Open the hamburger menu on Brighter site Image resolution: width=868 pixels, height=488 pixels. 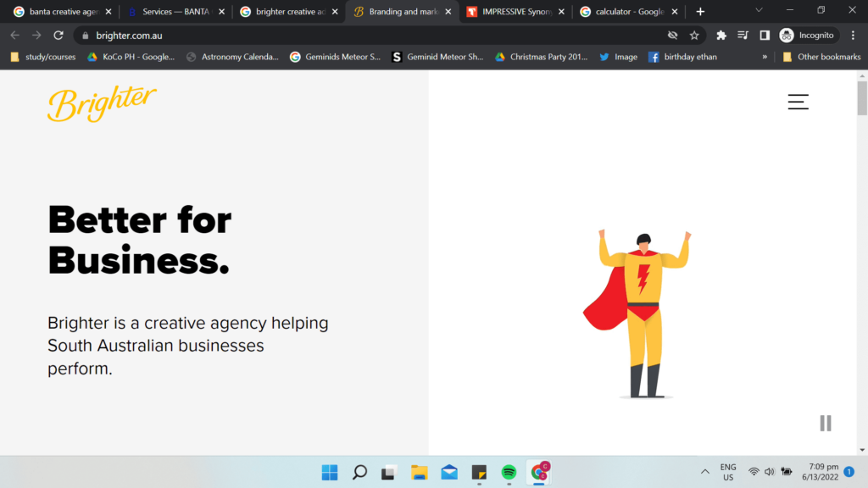click(798, 102)
